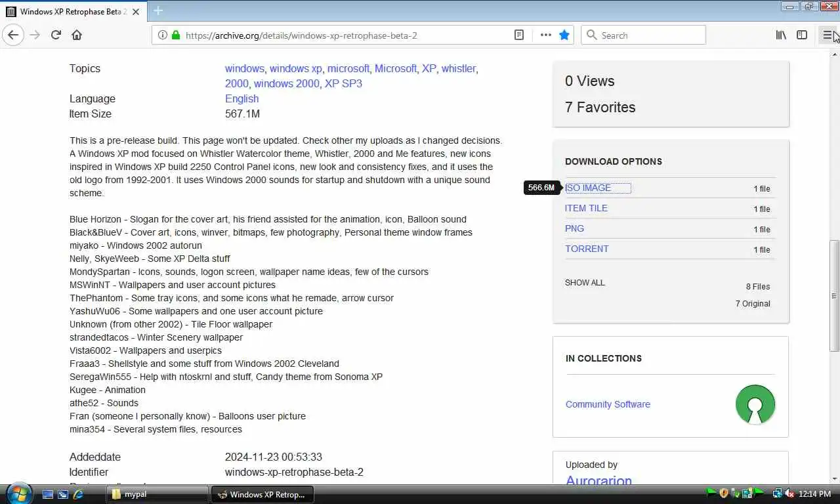Click the '7 Original' count text
The image size is (840, 504).
pyautogui.click(x=753, y=304)
